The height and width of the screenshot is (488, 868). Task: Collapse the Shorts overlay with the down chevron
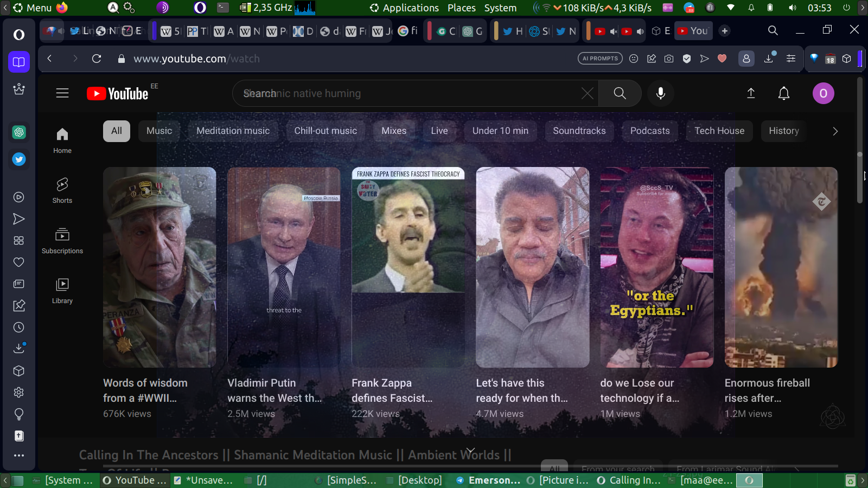(470, 451)
